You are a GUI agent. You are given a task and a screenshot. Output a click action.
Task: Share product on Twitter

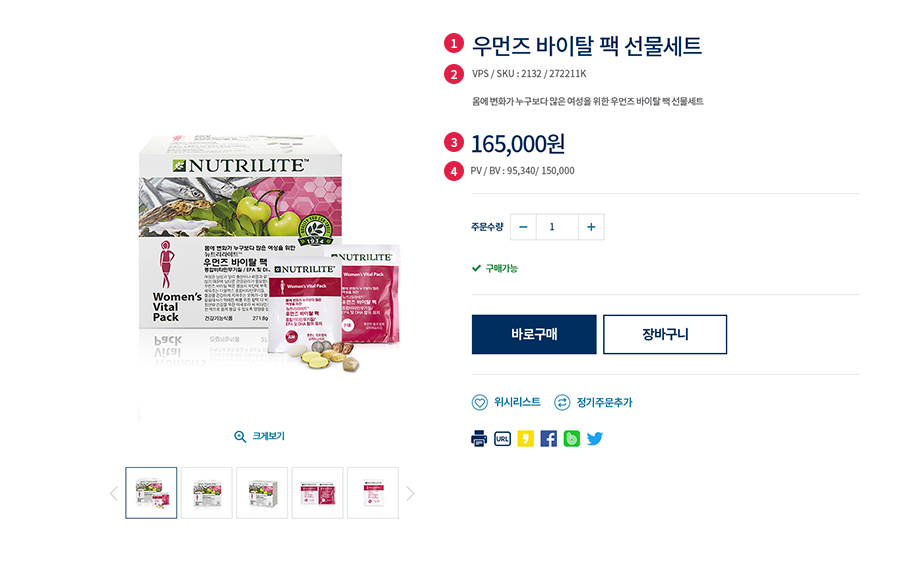[x=595, y=439]
